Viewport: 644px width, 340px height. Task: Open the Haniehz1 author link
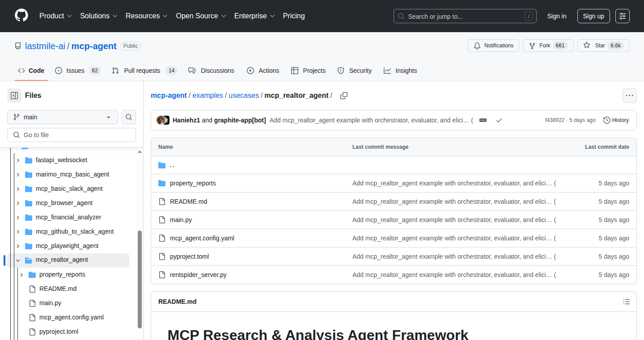[x=186, y=120]
